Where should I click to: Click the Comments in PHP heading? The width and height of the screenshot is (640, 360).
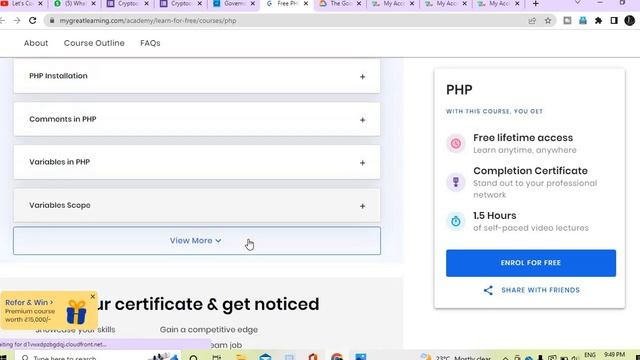pos(63,119)
